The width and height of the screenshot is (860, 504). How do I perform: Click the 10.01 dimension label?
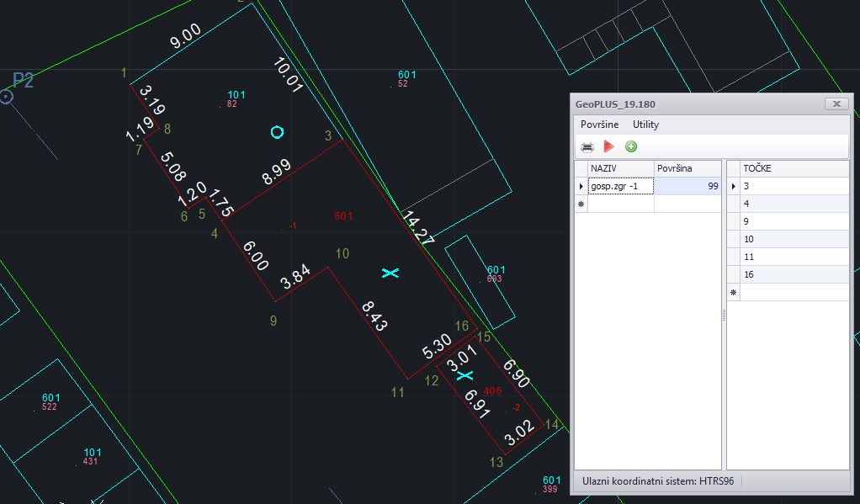click(x=288, y=75)
